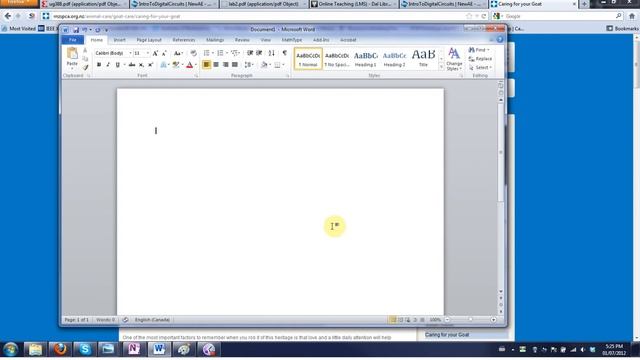Toggle Align Text Right
The width and height of the screenshot is (640, 360).
(x=225, y=64)
